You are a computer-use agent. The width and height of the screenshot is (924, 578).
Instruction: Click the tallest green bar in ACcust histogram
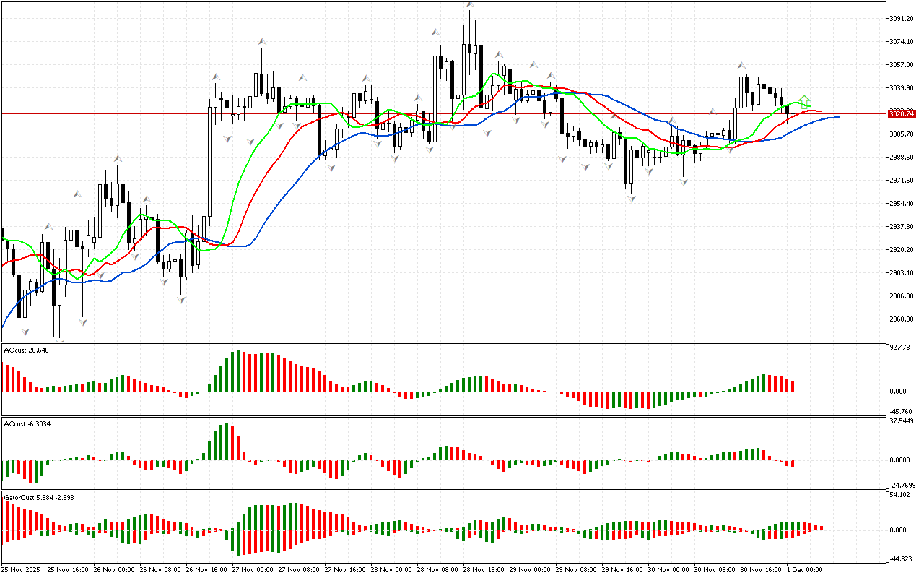tap(227, 441)
